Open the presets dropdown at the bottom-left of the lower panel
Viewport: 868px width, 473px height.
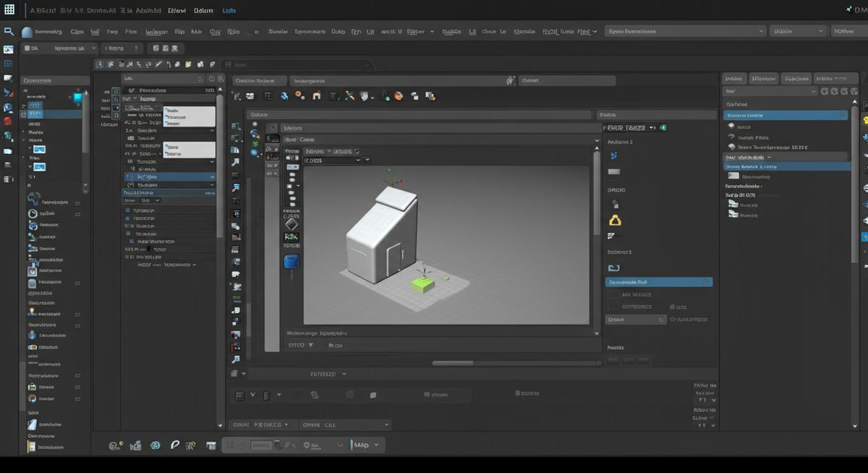coord(261,425)
